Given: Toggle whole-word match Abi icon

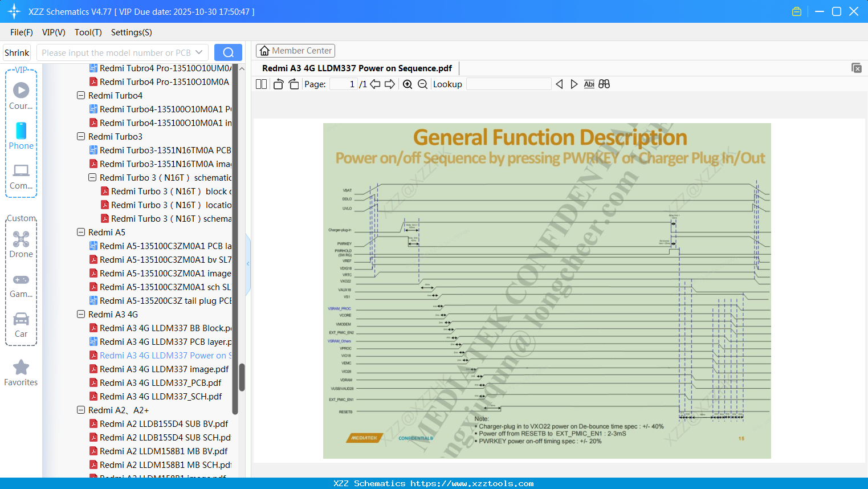Looking at the screenshot, I should pos(589,84).
